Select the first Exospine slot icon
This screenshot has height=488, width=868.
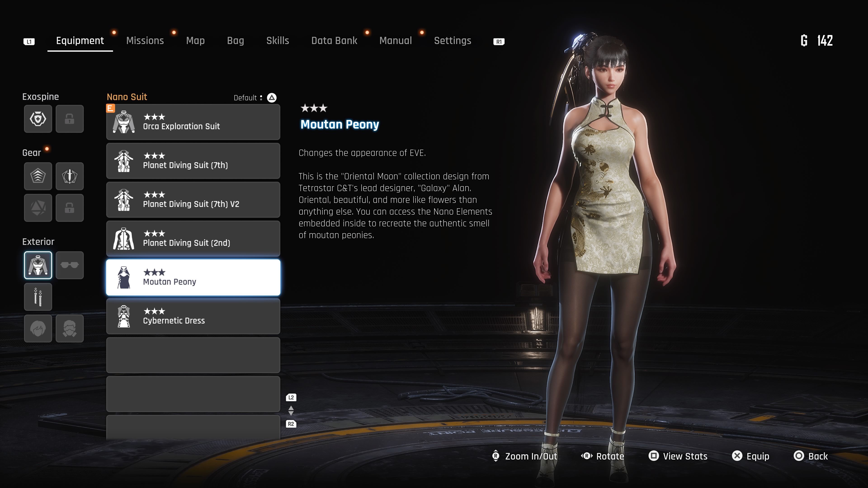[x=38, y=119]
